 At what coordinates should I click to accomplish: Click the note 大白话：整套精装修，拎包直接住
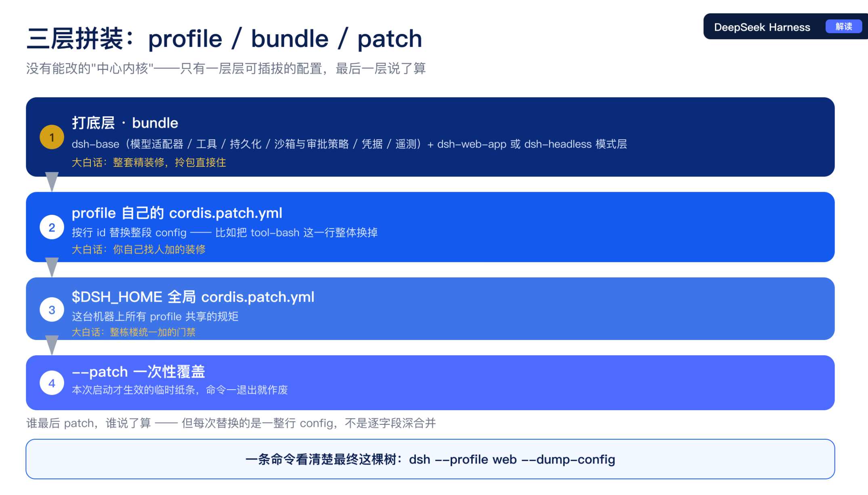[149, 162]
